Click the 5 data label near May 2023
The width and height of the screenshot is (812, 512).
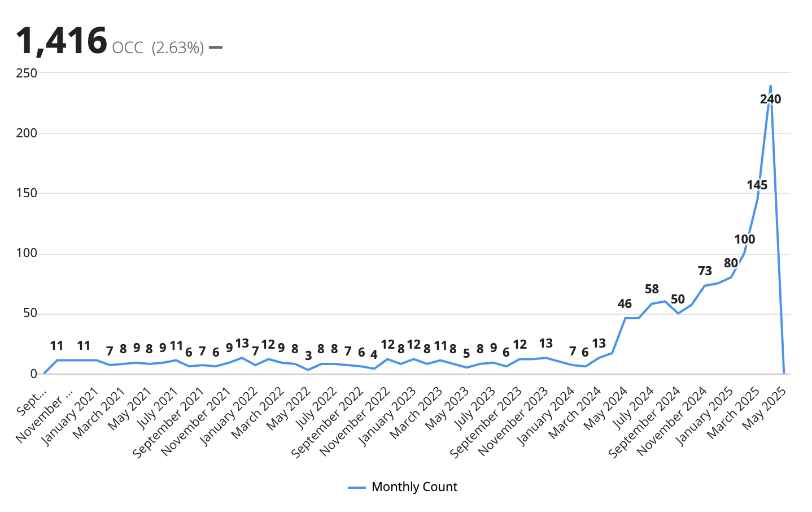tap(466, 354)
